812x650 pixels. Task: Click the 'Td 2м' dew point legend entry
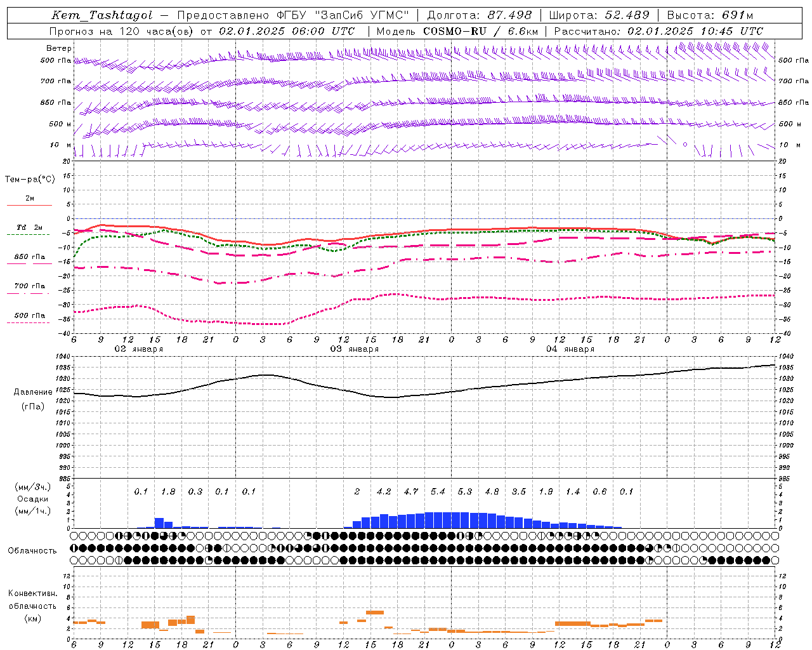pos(30,227)
